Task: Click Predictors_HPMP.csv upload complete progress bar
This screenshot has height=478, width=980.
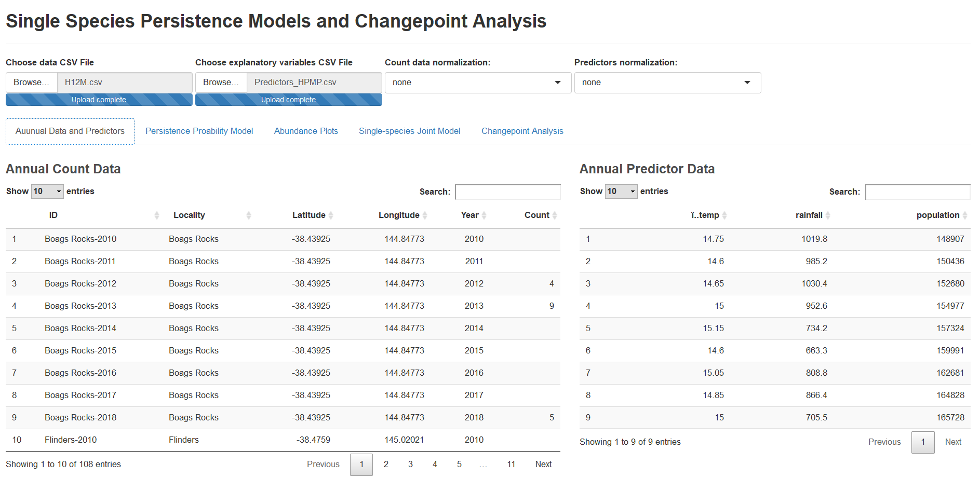Action: tap(289, 100)
